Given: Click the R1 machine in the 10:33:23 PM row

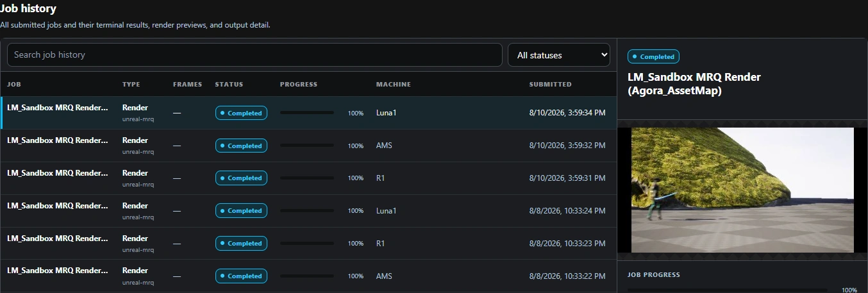Looking at the screenshot, I should tap(381, 243).
